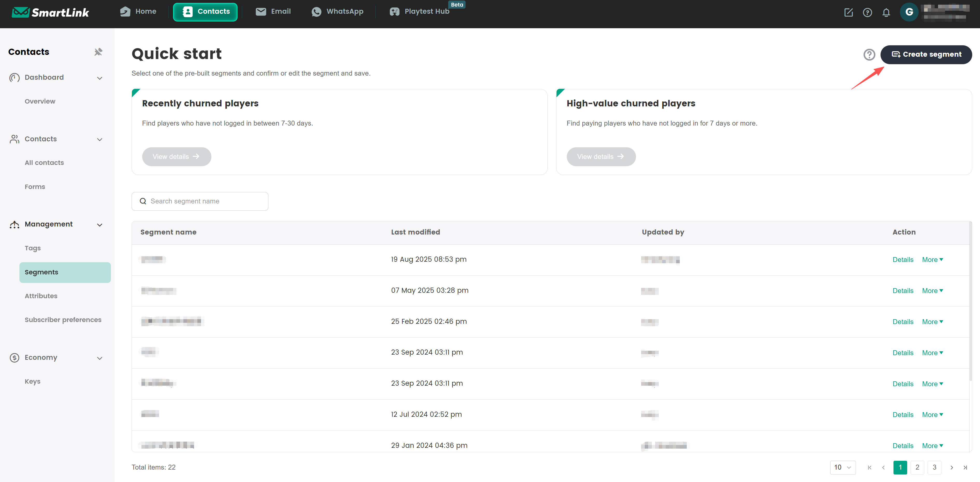This screenshot has width=980, height=482.
Task: Open the user avatar G icon
Action: click(x=909, y=12)
